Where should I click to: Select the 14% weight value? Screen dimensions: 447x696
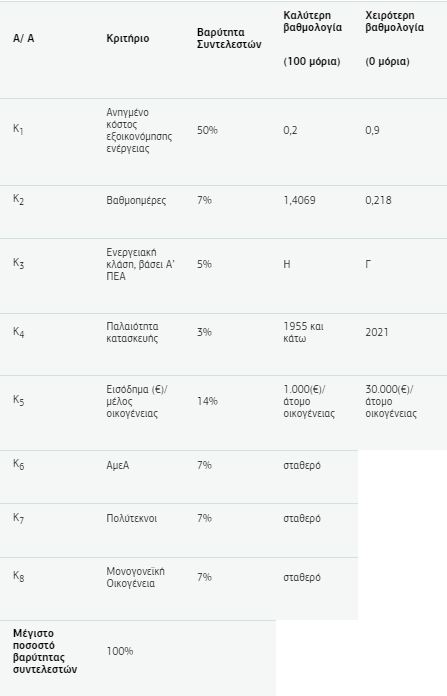click(x=207, y=401)
